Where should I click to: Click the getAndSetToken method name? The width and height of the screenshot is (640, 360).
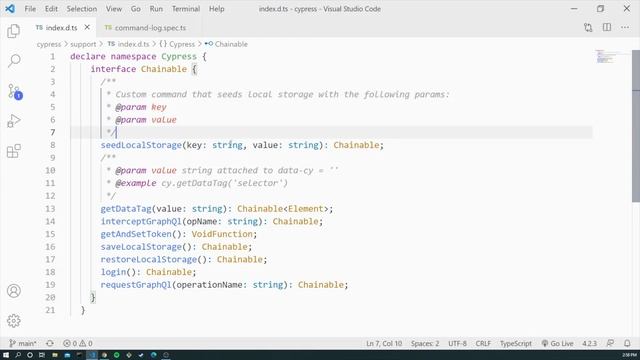point(136,234)
